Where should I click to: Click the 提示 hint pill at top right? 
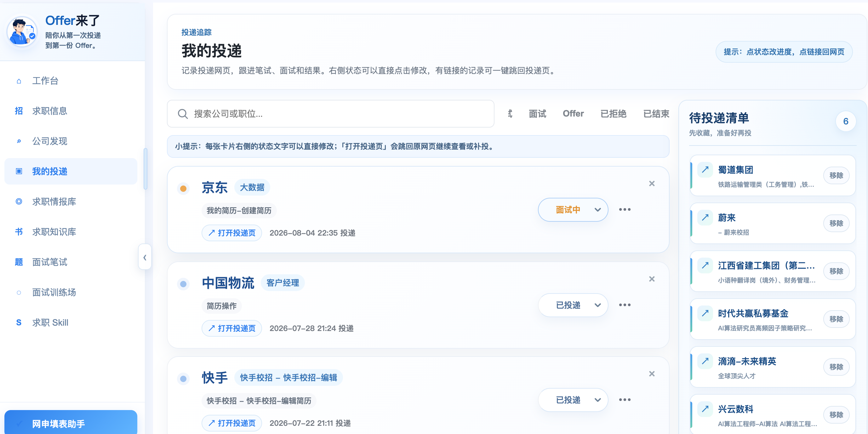point(784,52)
